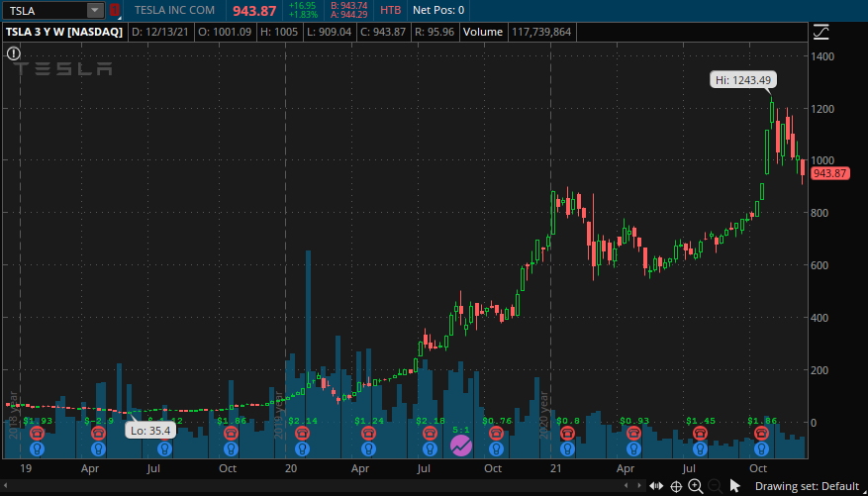Click the red phone icon under $0.8

click(x=567, y=433)
